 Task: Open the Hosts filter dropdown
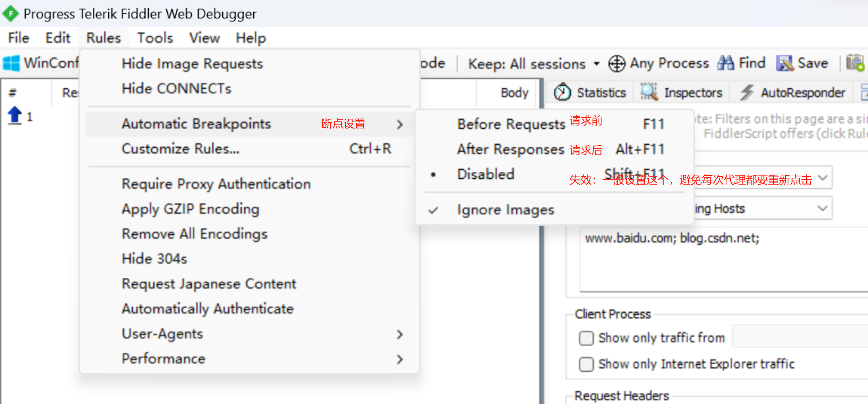pyautogui.click(x=822, y=208)
